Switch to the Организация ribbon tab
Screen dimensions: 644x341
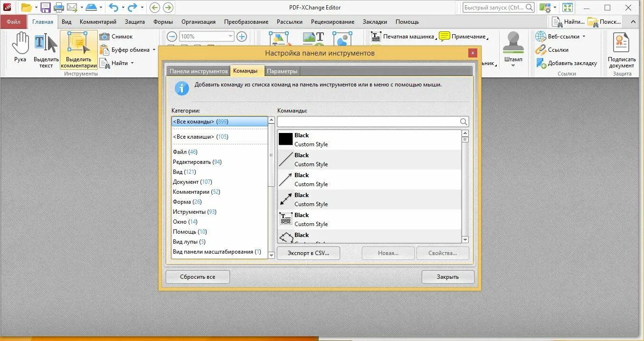click(199, 22)
